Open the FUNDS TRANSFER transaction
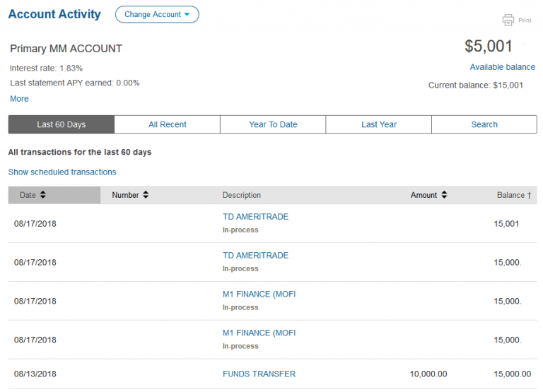The image size is (543, 392). (259, 374)
